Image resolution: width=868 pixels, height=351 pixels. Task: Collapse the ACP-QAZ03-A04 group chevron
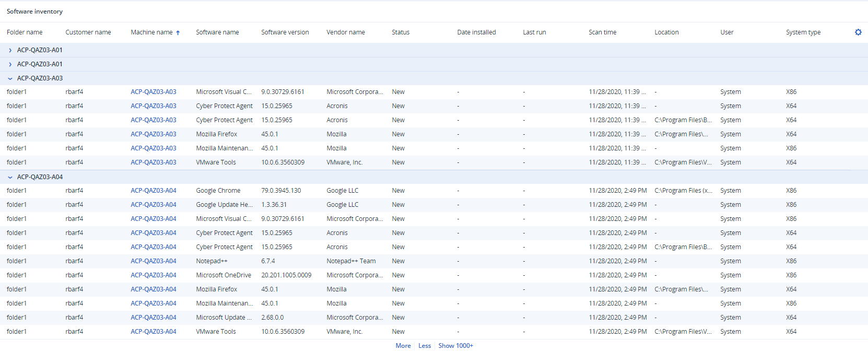click(x=10, y=177)
